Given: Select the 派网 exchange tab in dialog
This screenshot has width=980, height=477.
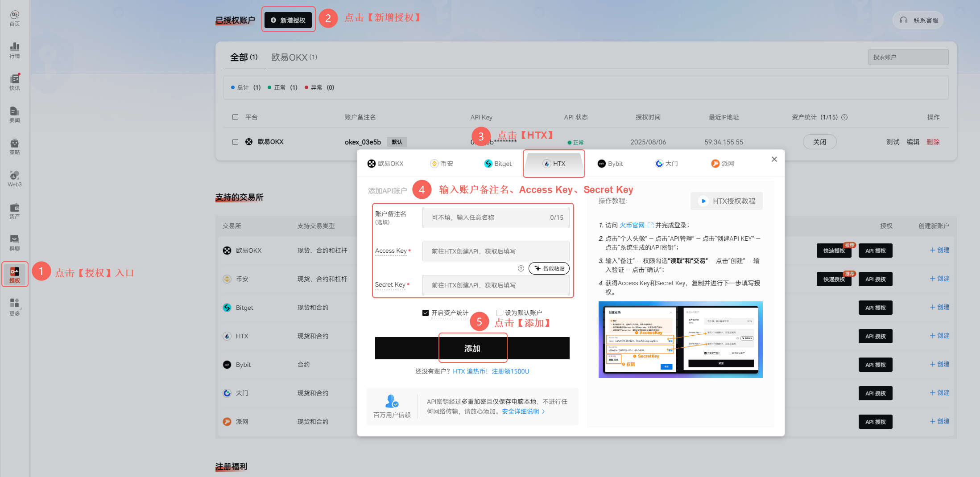Looking at the screenshot, I should coord(723,164).
